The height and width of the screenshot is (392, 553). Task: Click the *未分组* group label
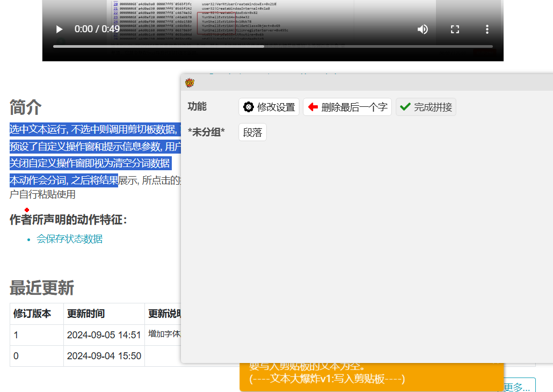[206, 132]
